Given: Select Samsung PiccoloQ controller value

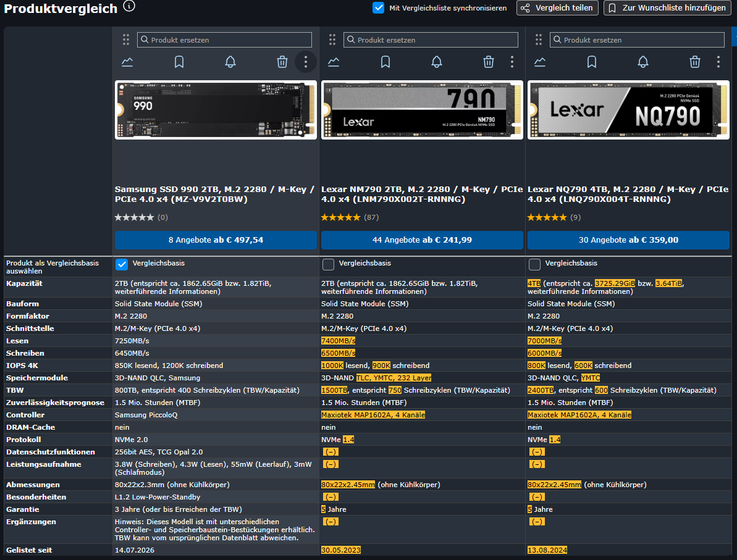Looking at the screenshot, I should (x=146, y=416).
